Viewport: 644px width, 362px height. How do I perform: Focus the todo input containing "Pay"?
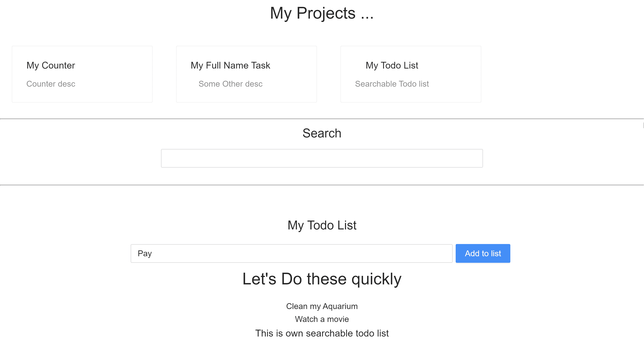click(291, 253)
